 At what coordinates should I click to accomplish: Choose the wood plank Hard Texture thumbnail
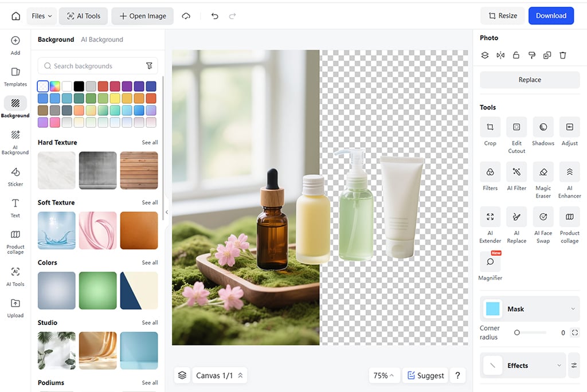coord(139,170)
